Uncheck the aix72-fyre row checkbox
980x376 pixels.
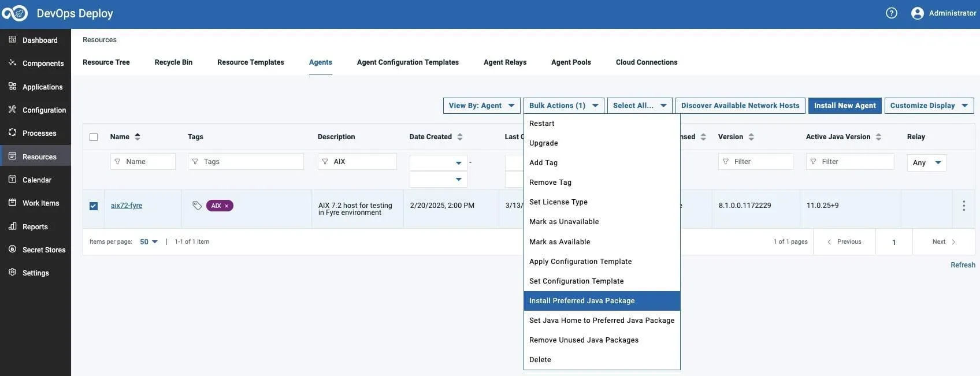point(94,206)
